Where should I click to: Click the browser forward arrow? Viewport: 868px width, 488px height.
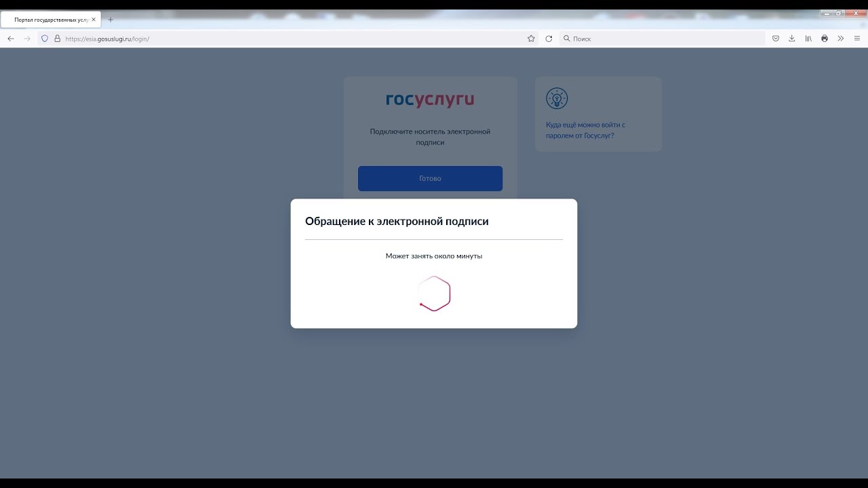click(27, 39)
